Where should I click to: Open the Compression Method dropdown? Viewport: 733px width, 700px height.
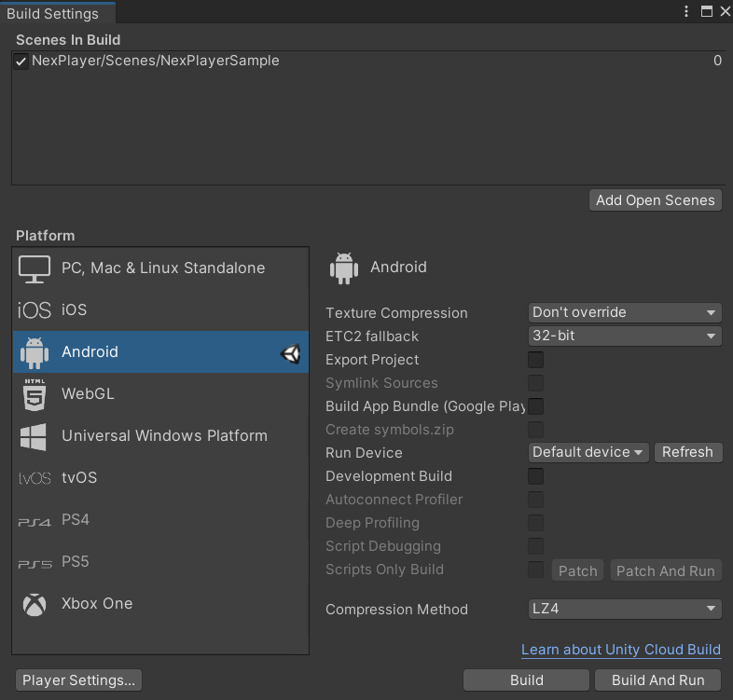tap(625, 610)
